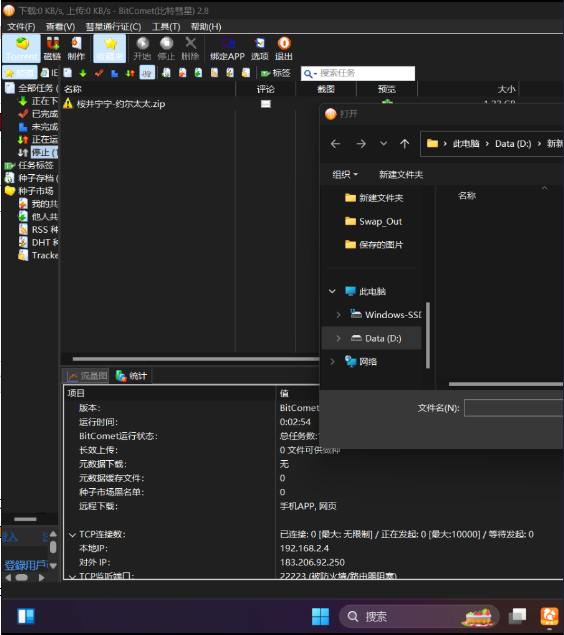Image resolution: width=564 pixels, height=635 pixels.
Task: Open the 组织 dropdown in dialog
Action: (345, 175)
